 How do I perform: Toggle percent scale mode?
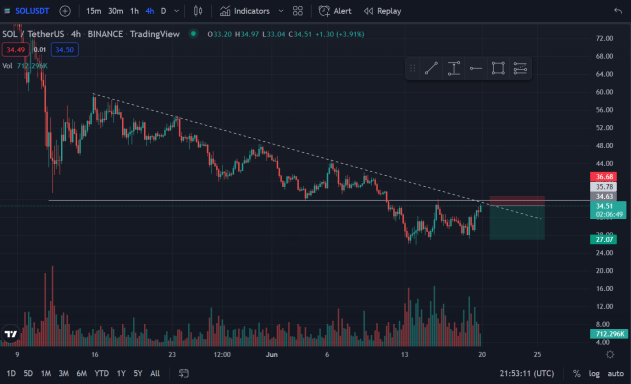pos(577,374)
